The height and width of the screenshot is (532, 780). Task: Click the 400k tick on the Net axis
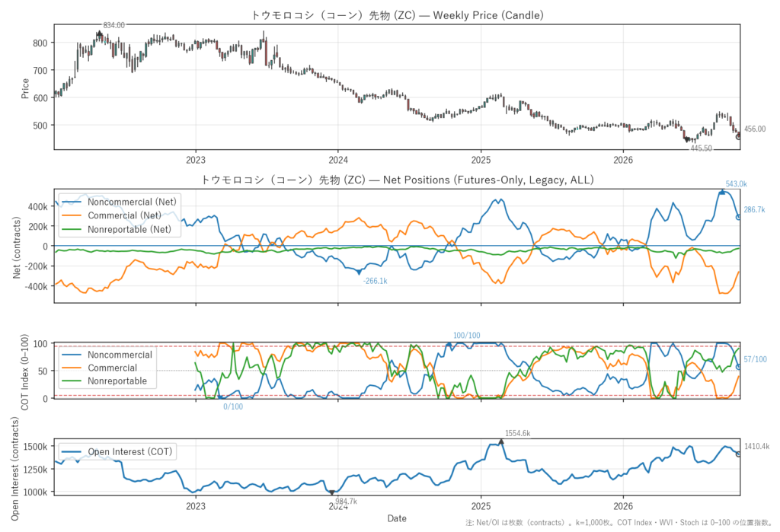38,206
